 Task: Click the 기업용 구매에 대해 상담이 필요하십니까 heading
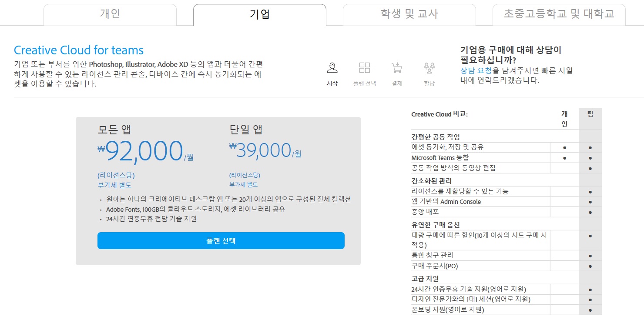511,55
